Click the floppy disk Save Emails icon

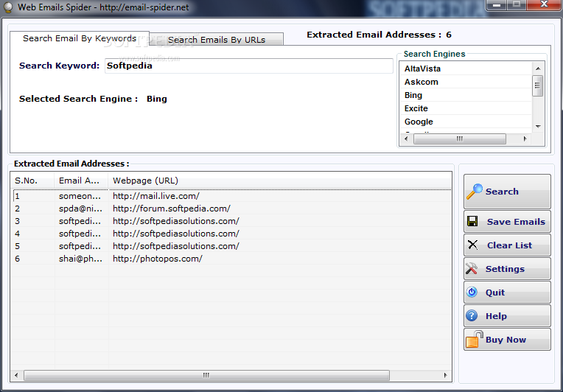point(472,221)
